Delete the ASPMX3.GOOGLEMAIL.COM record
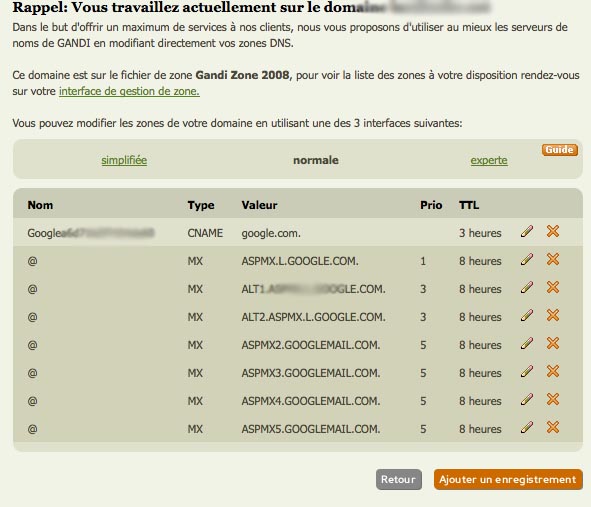 point(553,371)
